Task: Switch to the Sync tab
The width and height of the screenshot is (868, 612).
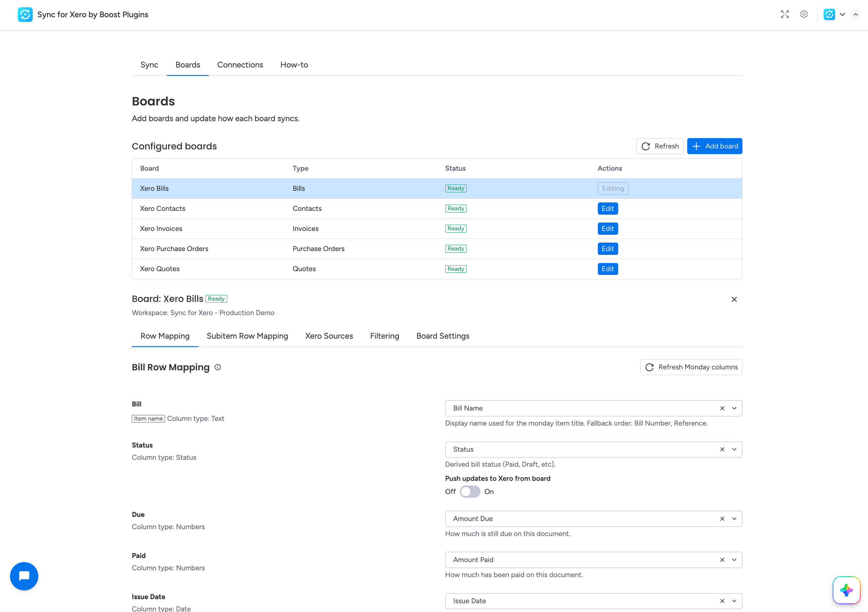Action: (x=149, y=65)
